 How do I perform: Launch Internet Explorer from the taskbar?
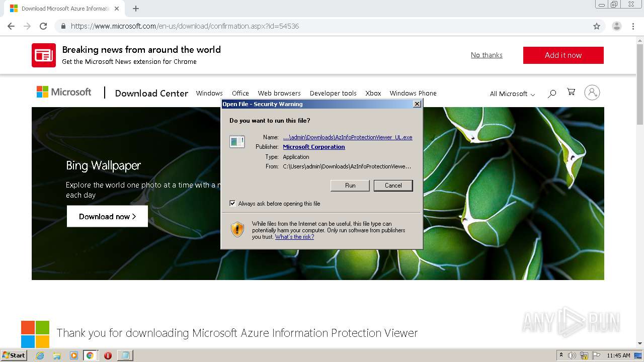click(40, 355)
